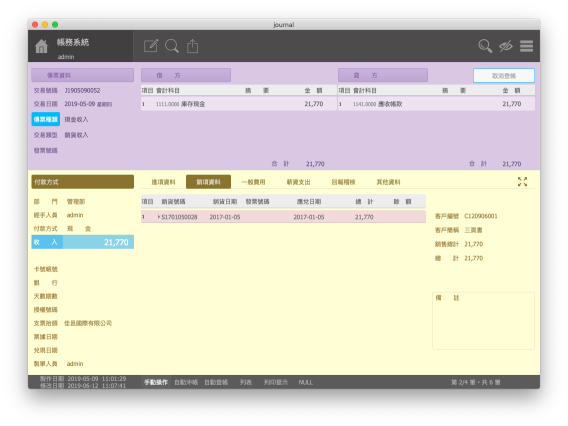Open the search magnifier at top right
The image size is (568, 426).
(485, 46)
